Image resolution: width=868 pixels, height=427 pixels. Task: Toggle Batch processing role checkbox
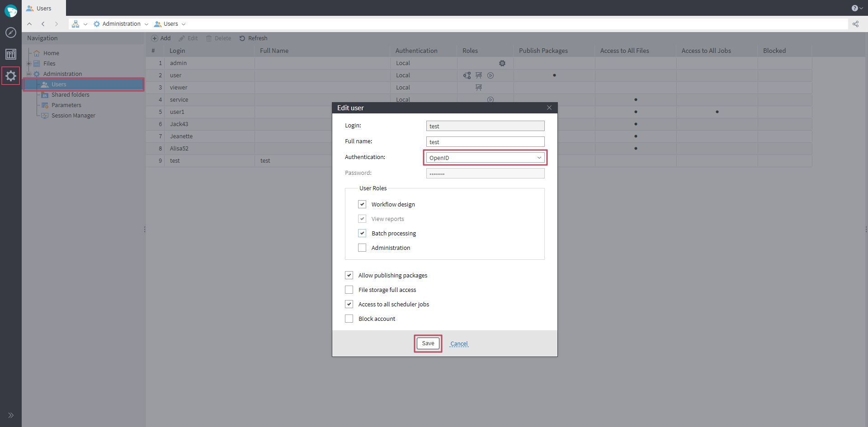[362, 233]
